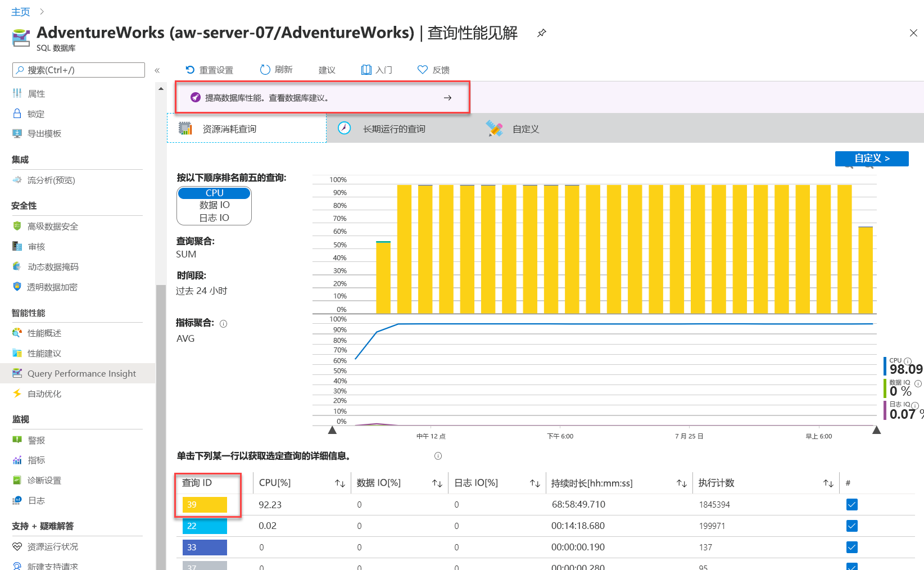The height and width of the screenshot is (570, 924).
Task: Click the 刷新 refresh icon
Action: point(265,70)
